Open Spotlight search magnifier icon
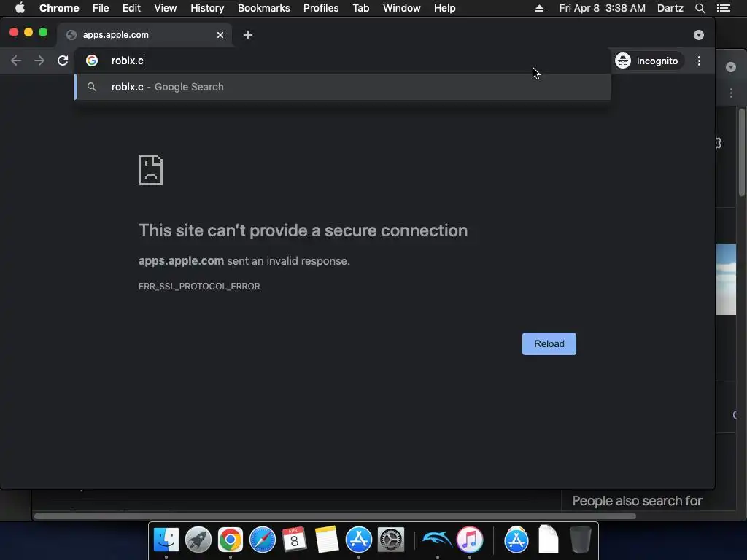 tap(700, 8)
